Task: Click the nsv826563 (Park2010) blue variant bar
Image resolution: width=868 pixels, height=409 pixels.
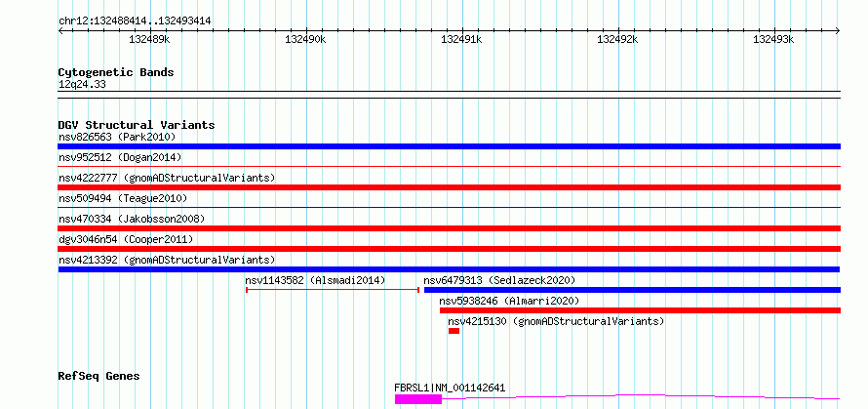Action: 449,146
